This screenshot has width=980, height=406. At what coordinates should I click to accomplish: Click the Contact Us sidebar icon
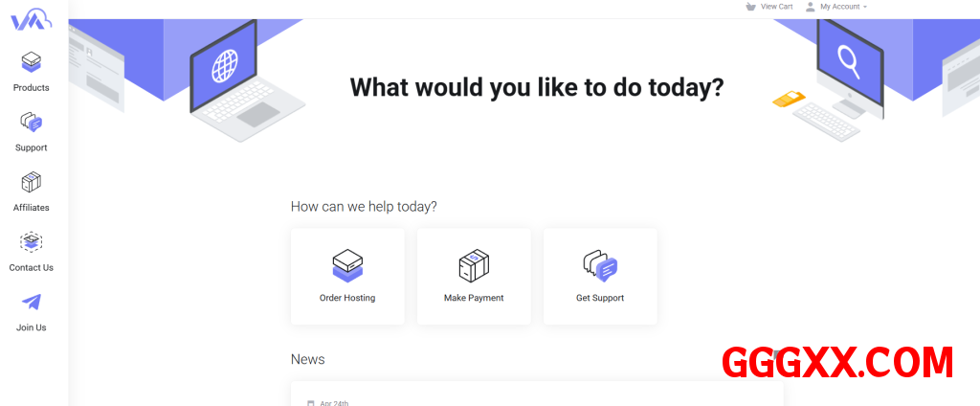point(32,241)
